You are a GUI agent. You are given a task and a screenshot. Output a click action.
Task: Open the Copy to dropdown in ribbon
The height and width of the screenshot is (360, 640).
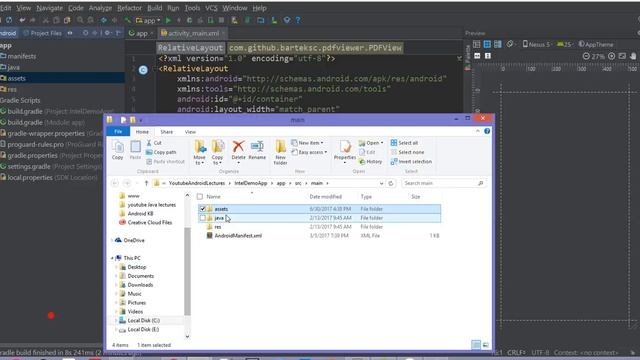[x=218, y=152]
